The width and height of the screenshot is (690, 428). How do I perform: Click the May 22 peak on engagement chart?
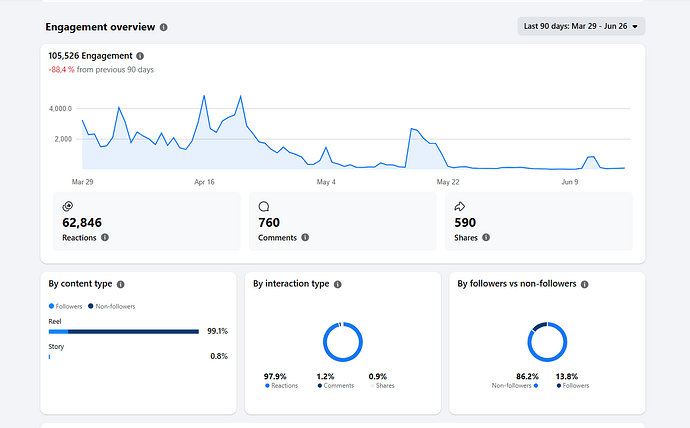[411, 128]
